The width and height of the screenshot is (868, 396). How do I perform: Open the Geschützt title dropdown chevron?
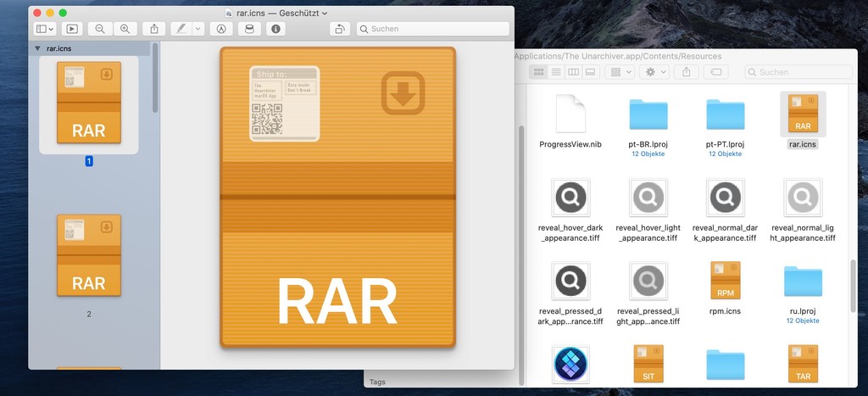(x=325, y=14)
